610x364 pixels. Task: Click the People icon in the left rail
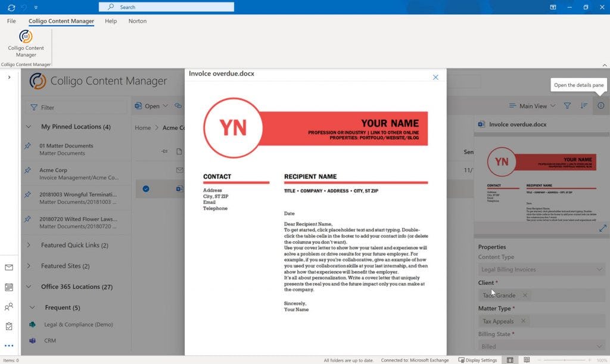click(8, 306)
